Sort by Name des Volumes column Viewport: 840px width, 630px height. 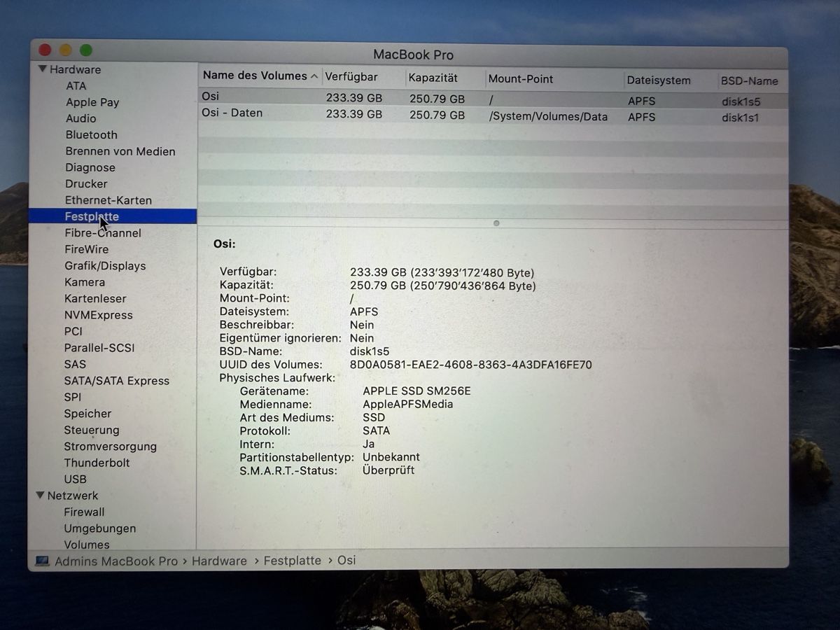255,76
